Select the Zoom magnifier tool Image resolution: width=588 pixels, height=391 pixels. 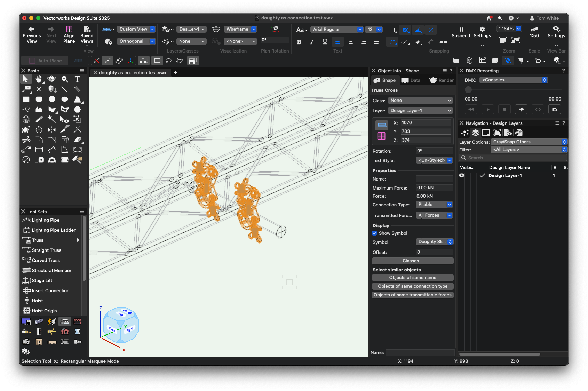point(65,79)
